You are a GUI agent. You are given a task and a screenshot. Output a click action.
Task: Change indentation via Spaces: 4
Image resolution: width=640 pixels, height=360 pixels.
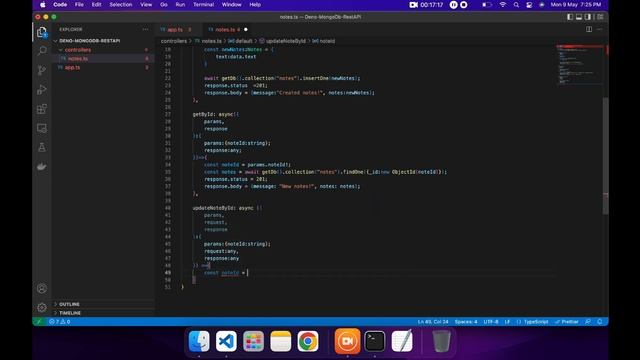pos(466,322)
